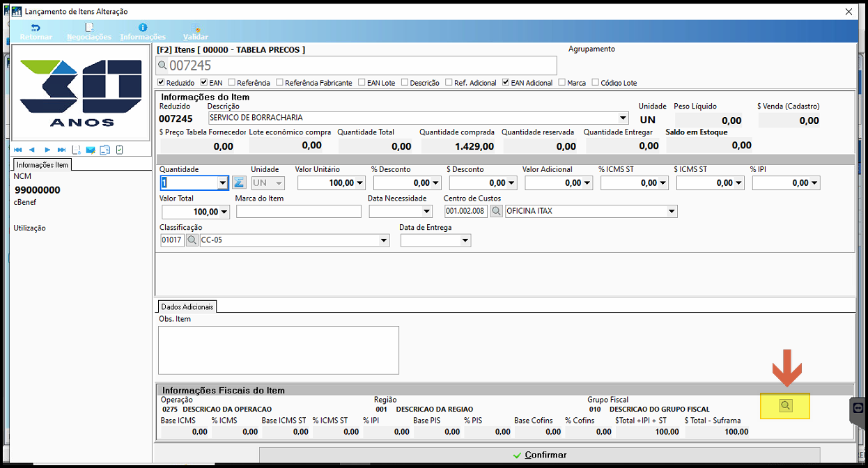The width and height of the screenshot is (868, 468).
Task: Click the sigma icon beside Quantidade
Action: pyautogui.click(x=239, y=182)
